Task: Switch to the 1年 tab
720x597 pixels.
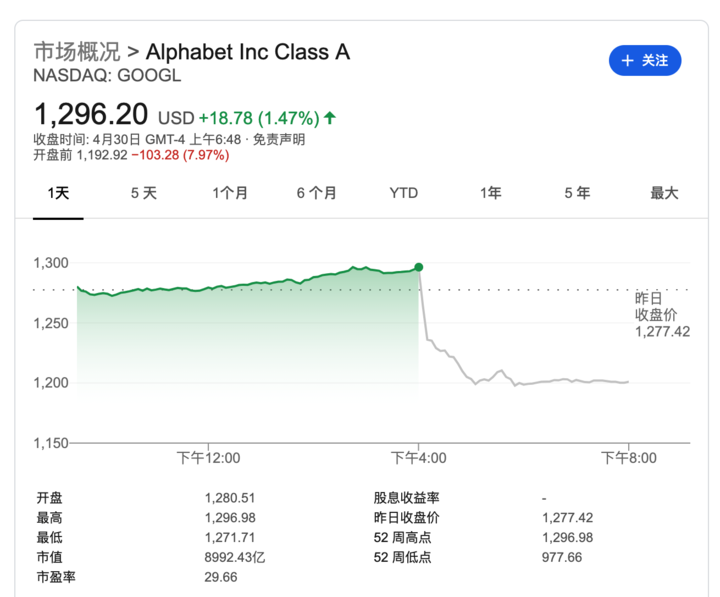Action: click(x=490, y=193)
